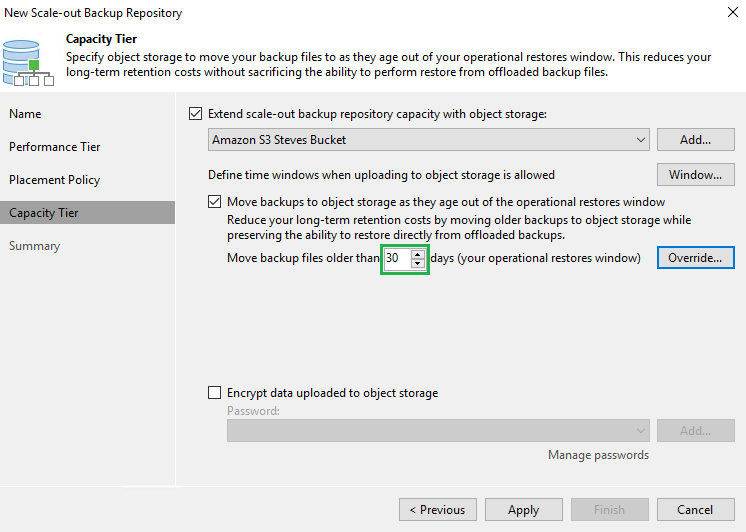746x532 pixels.
Task: Increase the days value with up arrow
Action: click(418, 254)
